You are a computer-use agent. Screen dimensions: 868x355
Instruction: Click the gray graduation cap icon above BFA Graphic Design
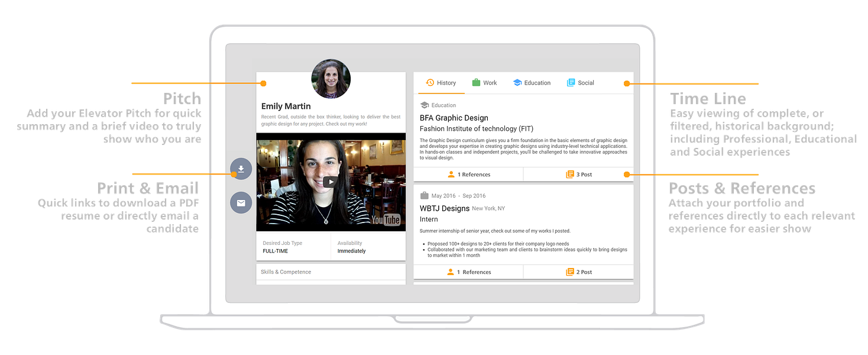424,105
